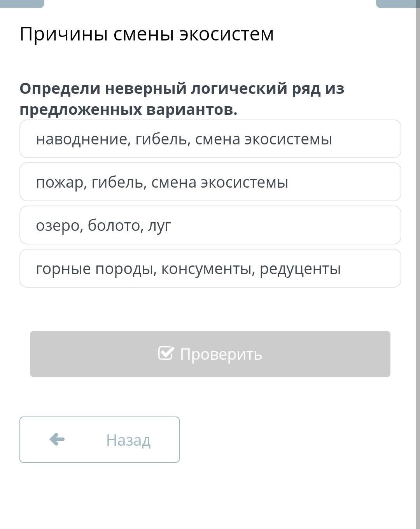The image size is (420, 529).
Task: Click the vertical scrollbar on the right edge
Action: click(418, 265)
